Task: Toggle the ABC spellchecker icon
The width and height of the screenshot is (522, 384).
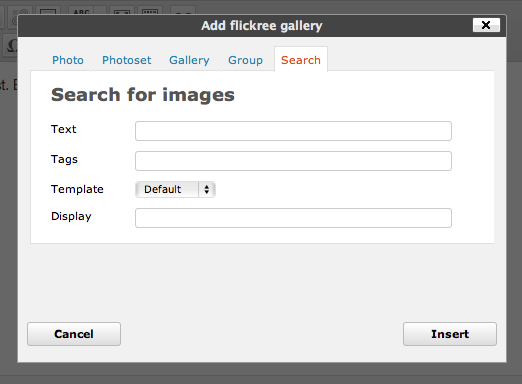Action: point(81,11)
